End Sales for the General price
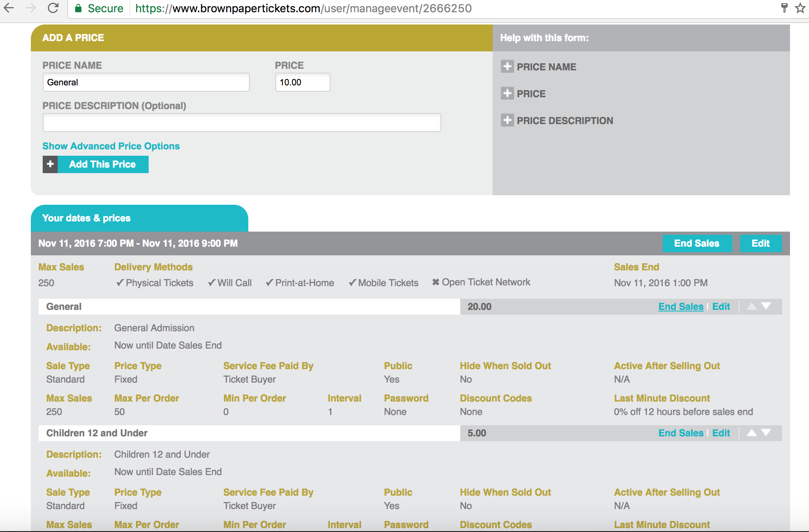Image resolution: width=809 pixels, height=532 pixels. [x=681, y=307]
